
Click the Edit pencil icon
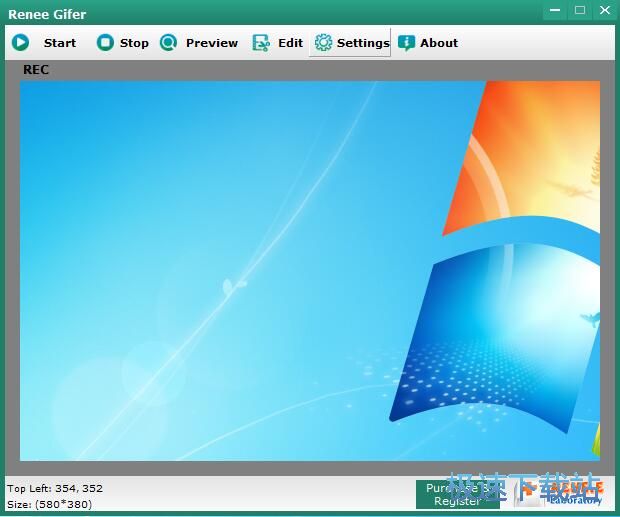click(261, 43)
